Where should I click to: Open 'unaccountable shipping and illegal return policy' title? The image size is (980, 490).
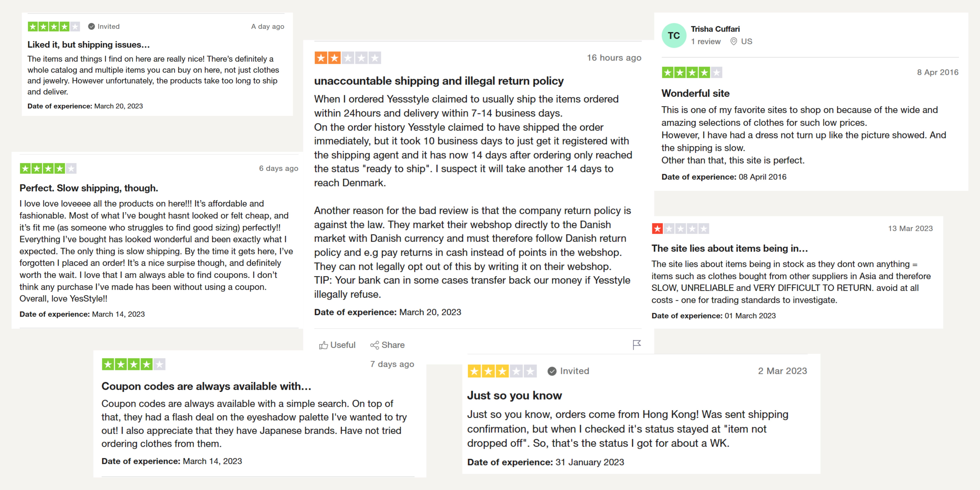[x=439, y=81]
